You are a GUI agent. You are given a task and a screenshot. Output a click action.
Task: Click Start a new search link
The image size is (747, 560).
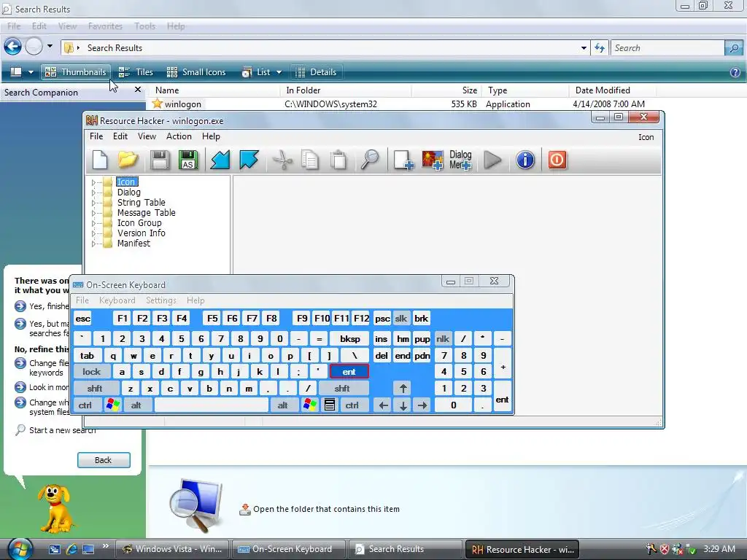[62, 430]
